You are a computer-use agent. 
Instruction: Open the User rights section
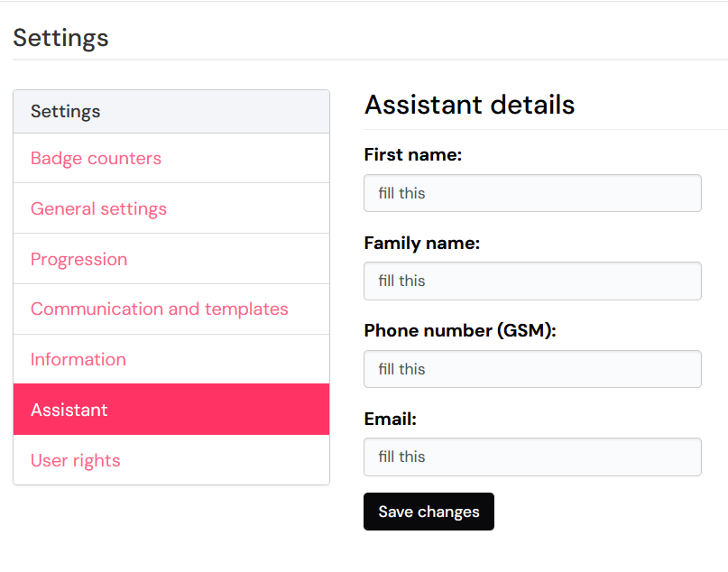point(75,461)
